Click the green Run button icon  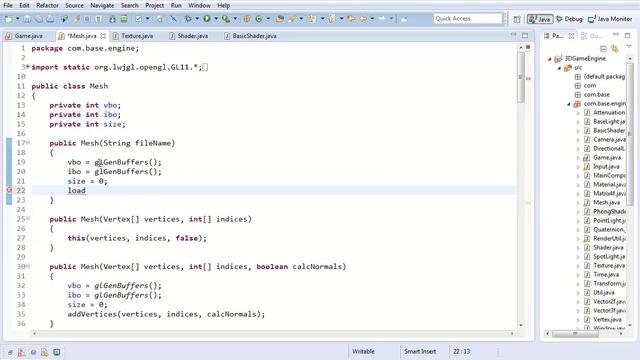207,18
